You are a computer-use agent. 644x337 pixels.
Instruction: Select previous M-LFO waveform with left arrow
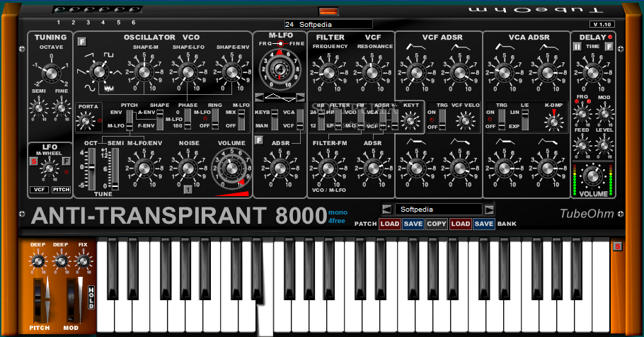259,98
